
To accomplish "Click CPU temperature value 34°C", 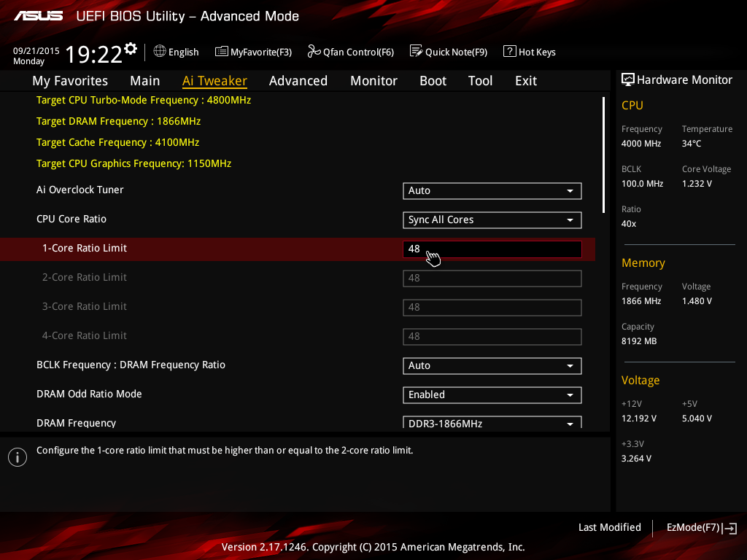I will click(692, 144).
